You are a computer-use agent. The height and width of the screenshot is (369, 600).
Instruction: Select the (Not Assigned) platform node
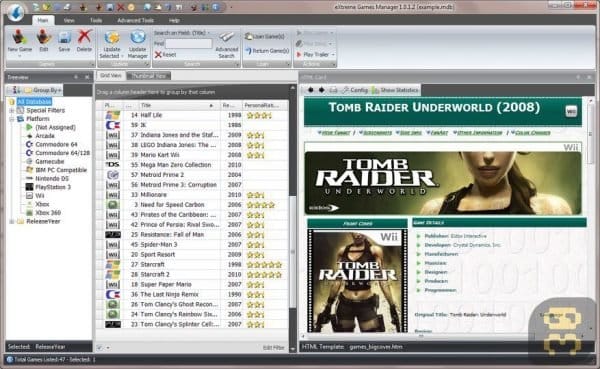55,127
